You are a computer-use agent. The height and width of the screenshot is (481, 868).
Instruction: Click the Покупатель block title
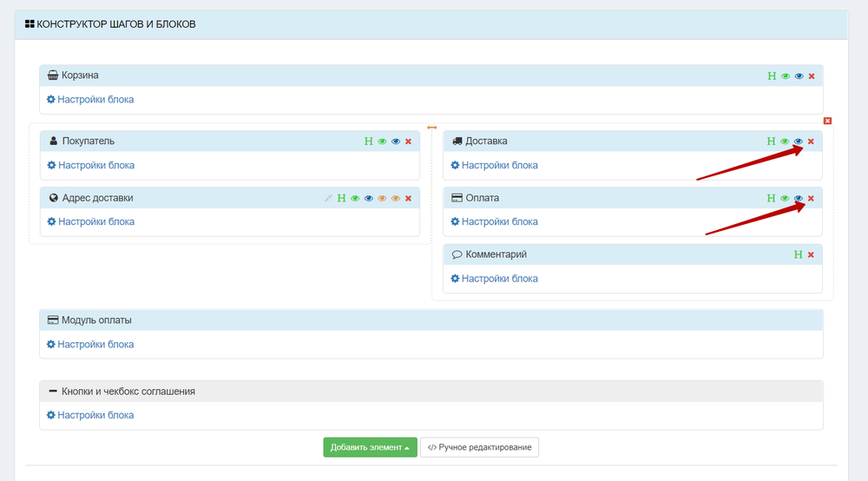88,142
